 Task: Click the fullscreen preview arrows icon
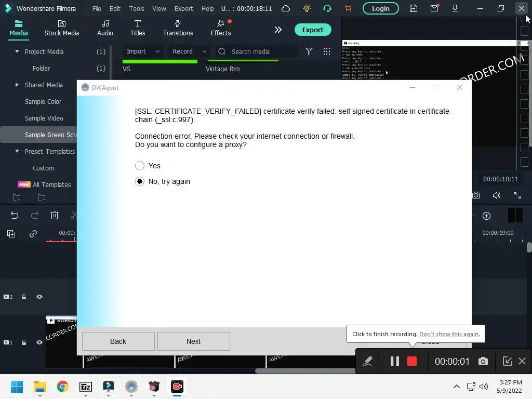coord(517,195)
